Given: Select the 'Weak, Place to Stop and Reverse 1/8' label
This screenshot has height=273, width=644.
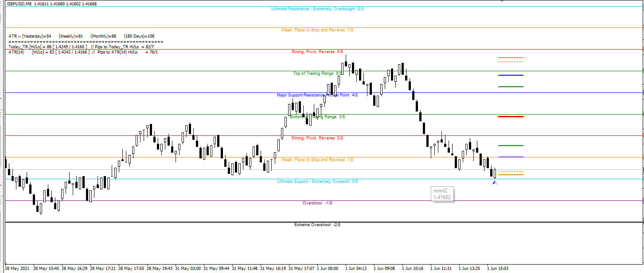Looking at the screenshot, I should pyautogui.click(x=317, y=160).
